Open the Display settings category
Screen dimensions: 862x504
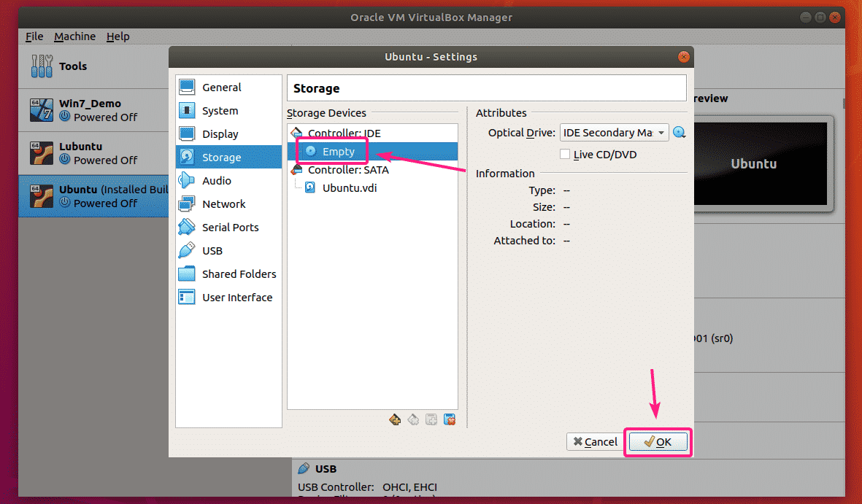click(228, 134)
